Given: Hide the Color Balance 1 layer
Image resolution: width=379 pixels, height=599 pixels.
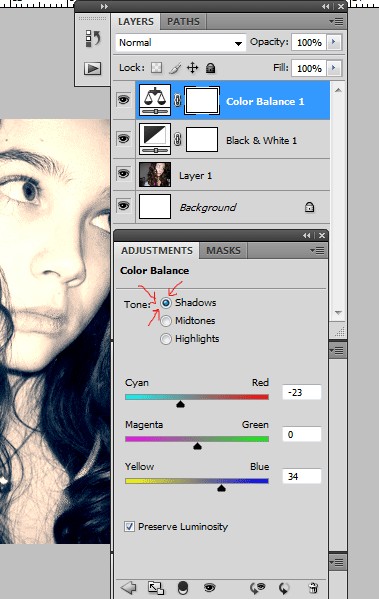Looking at the screenshot, I should [x=123, y=100].
